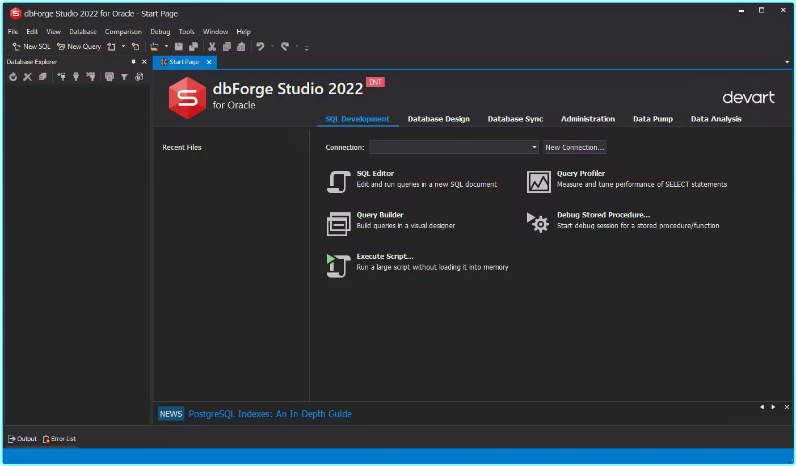This screenshot has width=796, height=466.
Task: Show the previous news item arrow
Action: pos(761,407)
